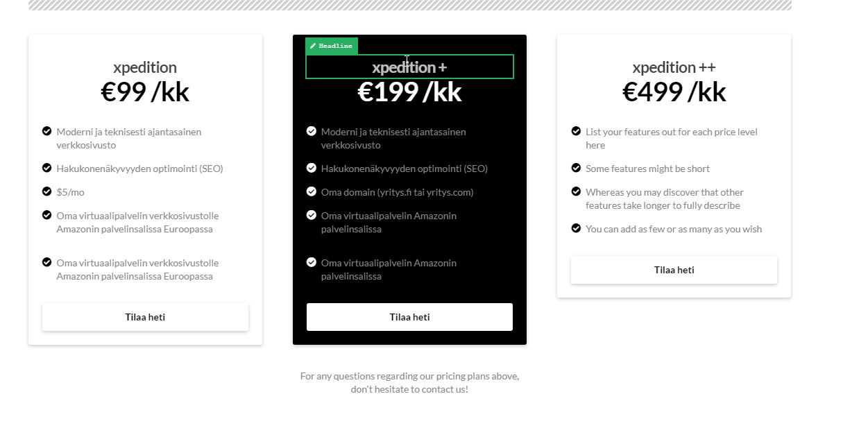Click the "$5/mo" feature text
This screenshot has height=428, width=868.
(71, 192)
